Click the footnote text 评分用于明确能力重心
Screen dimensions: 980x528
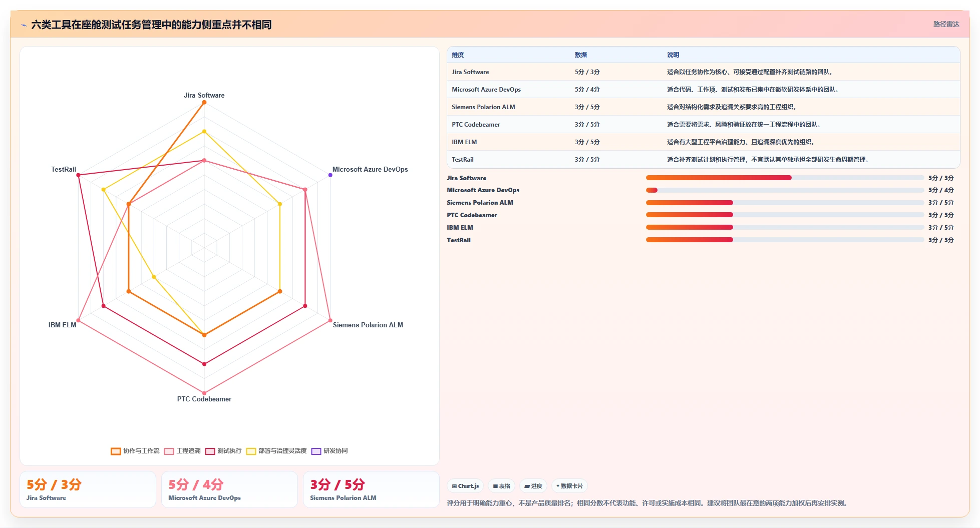pyautogui.click(x=648, y=503)
